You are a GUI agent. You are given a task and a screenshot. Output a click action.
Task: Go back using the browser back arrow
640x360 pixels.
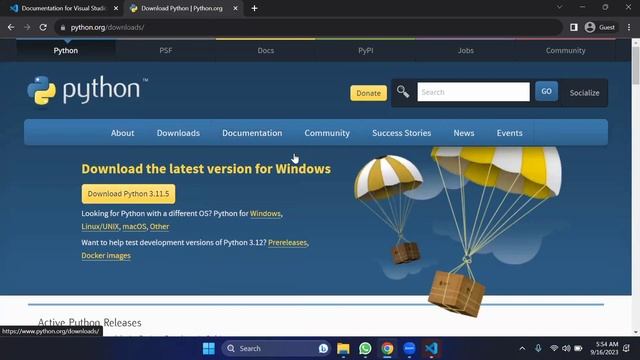[x=11, y=27]
